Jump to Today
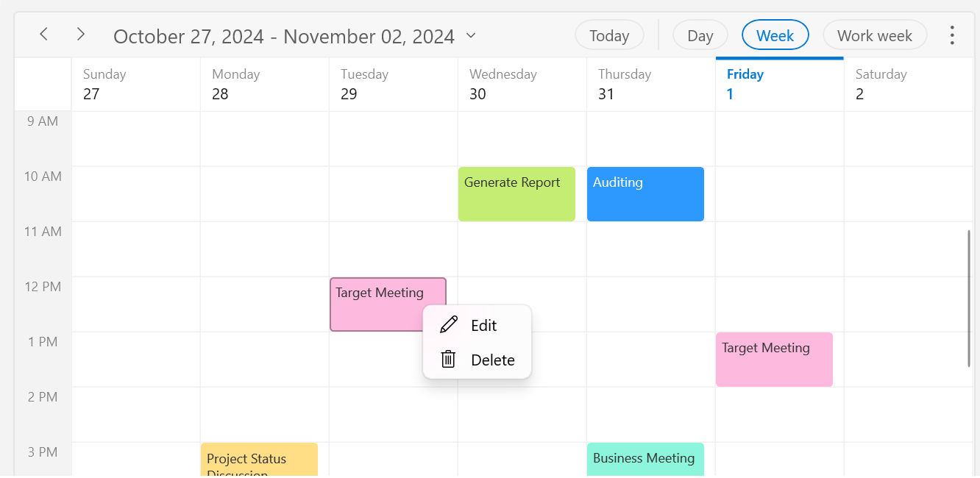This screenshot has width=980, height=478. pos(609,35)
